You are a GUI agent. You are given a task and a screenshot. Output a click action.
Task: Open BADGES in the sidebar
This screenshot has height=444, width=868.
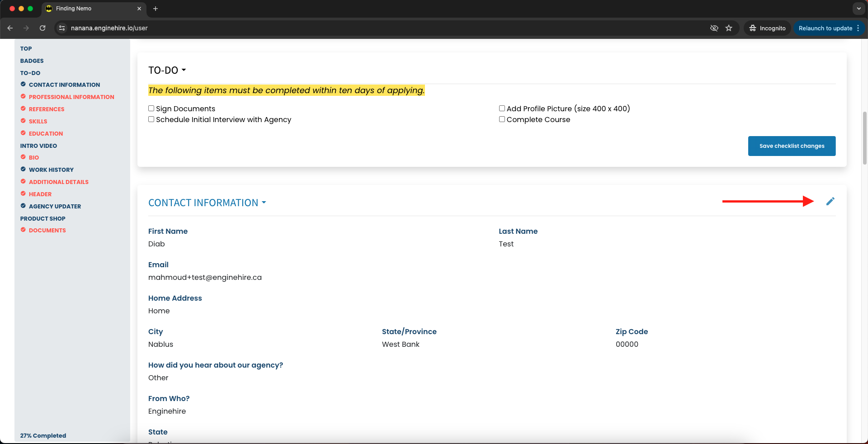32,61
